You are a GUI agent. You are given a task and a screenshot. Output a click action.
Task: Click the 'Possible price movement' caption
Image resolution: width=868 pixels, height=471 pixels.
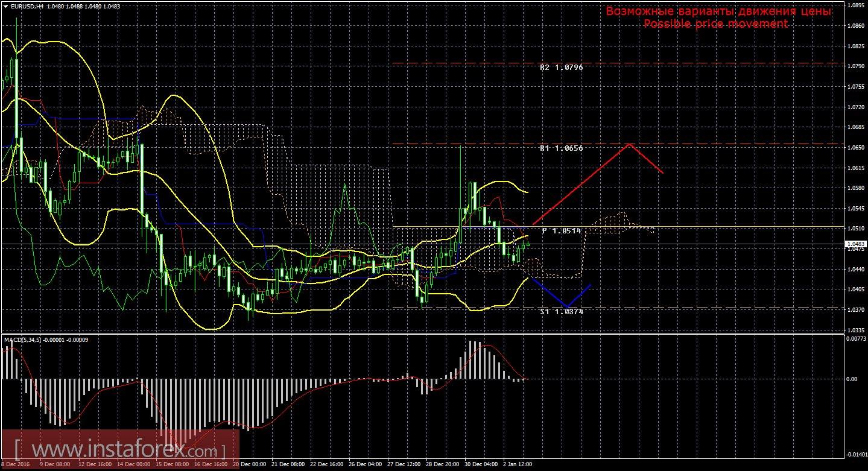click(x=716, y=24)
